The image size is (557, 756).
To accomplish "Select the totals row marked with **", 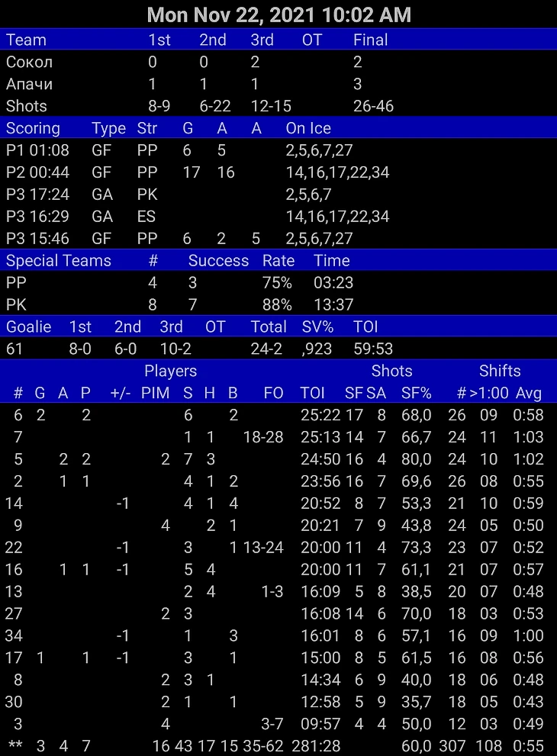I will 278,746.
